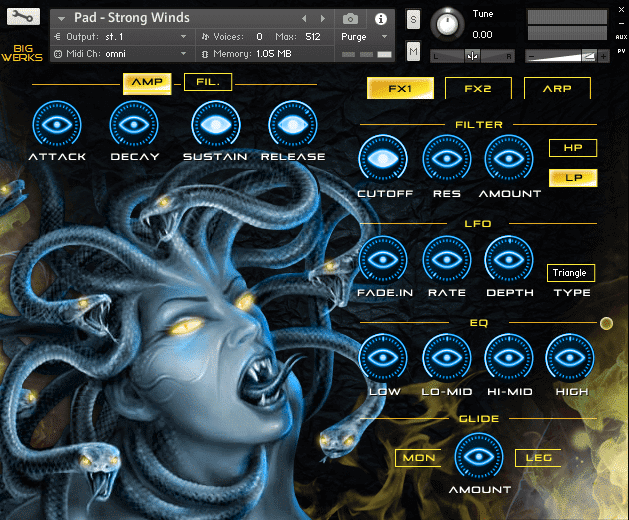Click the volume plus button
Image resolution: width=629 pixels, height=520 pixels.
[603, 57]
